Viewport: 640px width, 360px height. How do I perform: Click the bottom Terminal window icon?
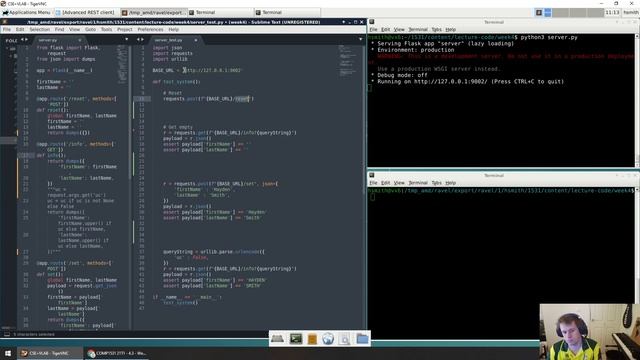(x=372, y=176)
